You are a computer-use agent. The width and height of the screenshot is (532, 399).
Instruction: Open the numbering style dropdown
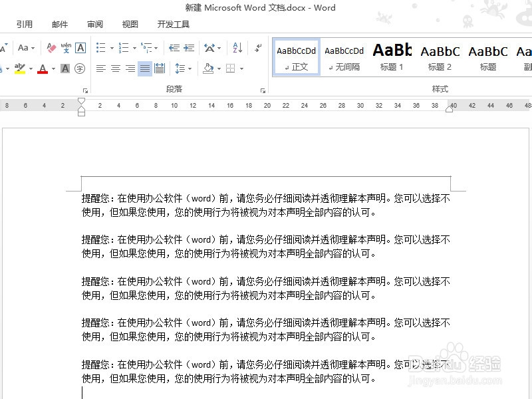pyautogui.click(x=134, y=48)
